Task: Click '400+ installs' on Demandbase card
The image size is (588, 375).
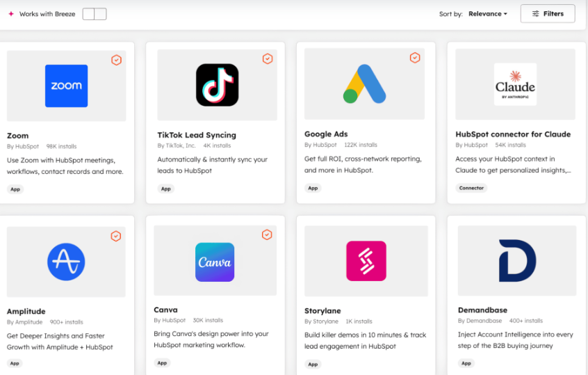Action: click(x=525, y=321)
